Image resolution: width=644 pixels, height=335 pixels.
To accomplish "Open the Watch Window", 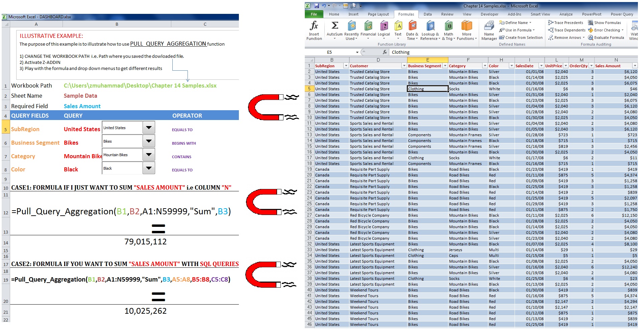I will point(634,30).
